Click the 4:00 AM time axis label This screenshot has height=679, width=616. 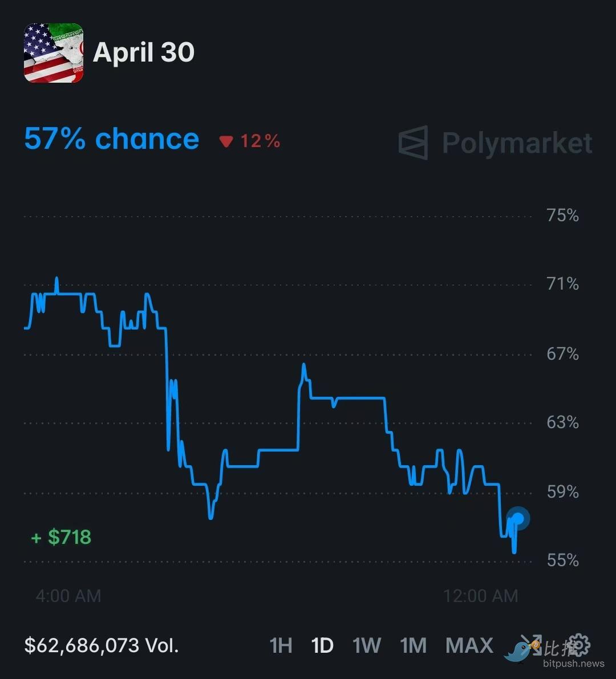(x=68, y=596)
